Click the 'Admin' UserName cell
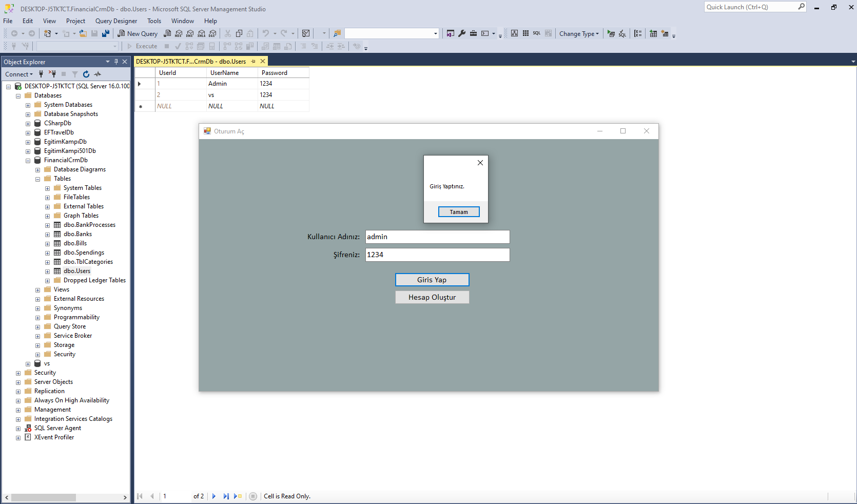 pyautogui.click(x=232, y=84)
